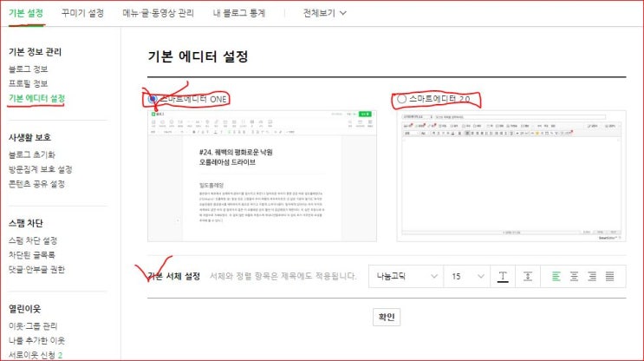The height and width of the screenshot is (361, 644).
Task: Click the 기본 서체 설정 label
Action: (174, 276)
